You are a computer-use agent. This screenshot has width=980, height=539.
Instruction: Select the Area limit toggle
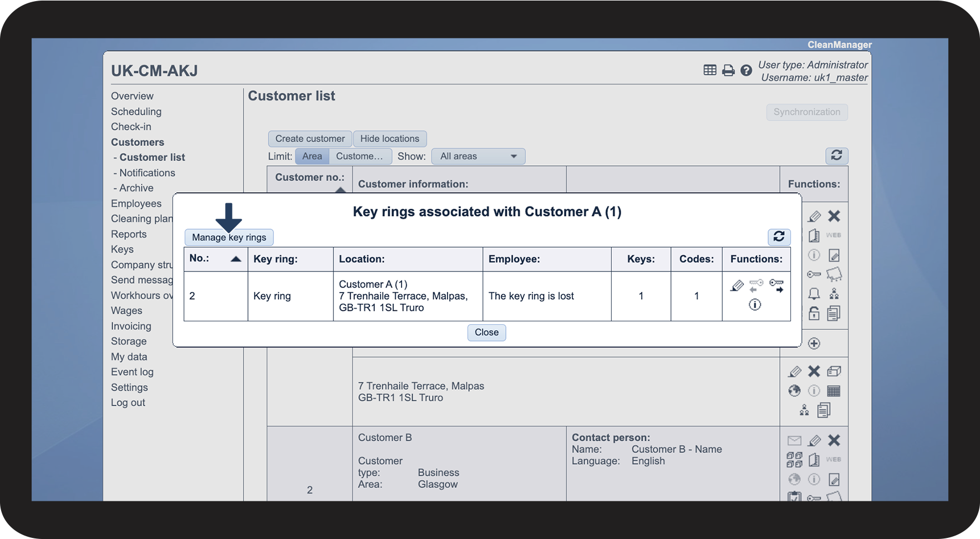pos(312,157)
